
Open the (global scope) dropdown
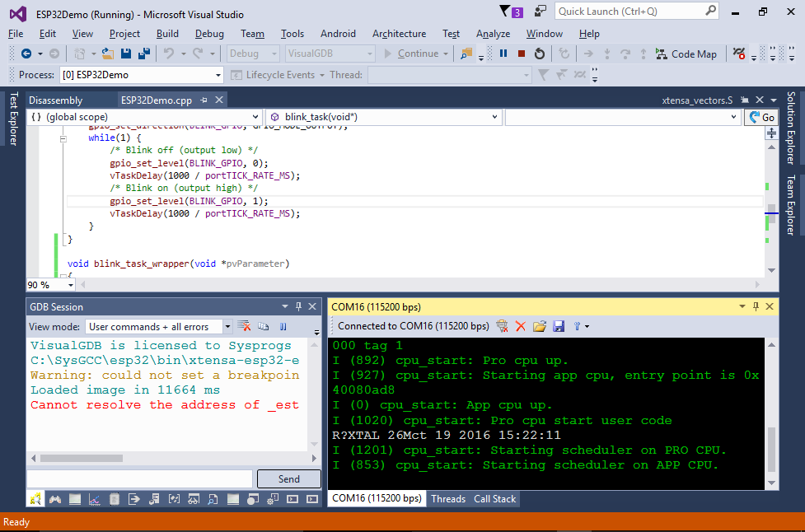[x=143, y=117]
